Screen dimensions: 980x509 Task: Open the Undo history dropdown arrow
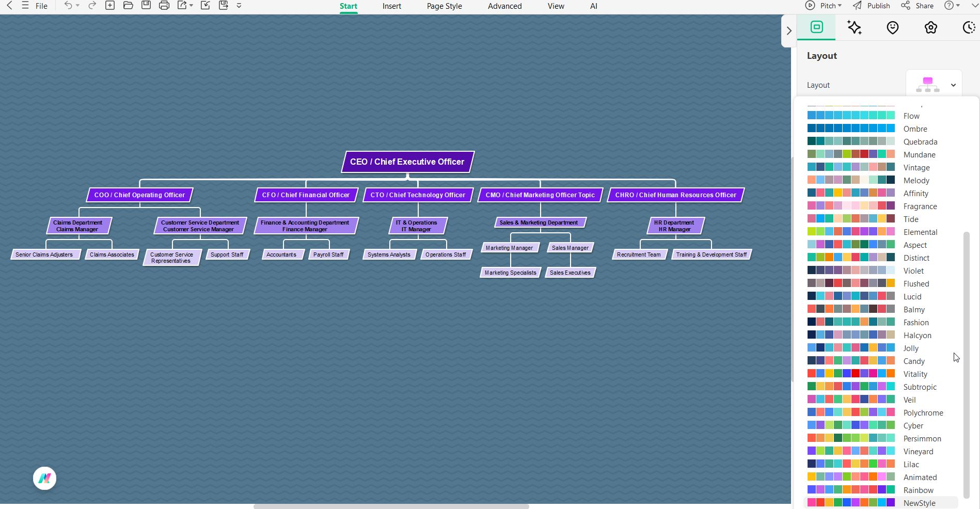77,6
